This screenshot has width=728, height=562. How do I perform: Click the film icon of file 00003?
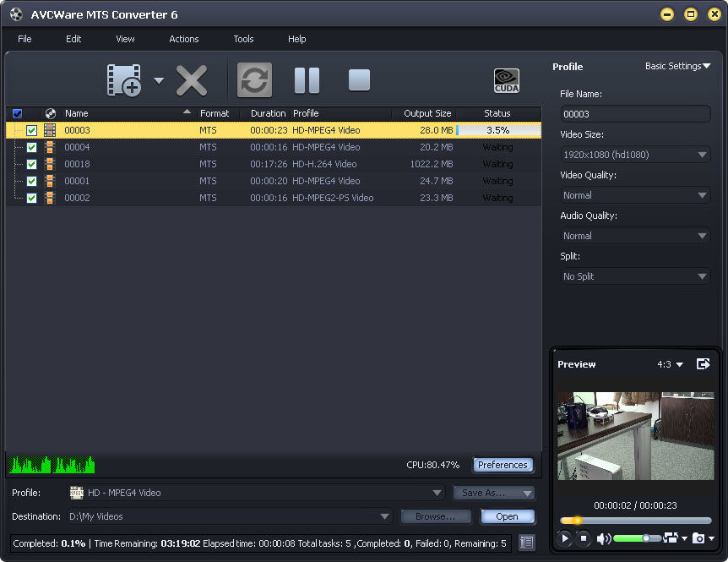tap(50, 130)
